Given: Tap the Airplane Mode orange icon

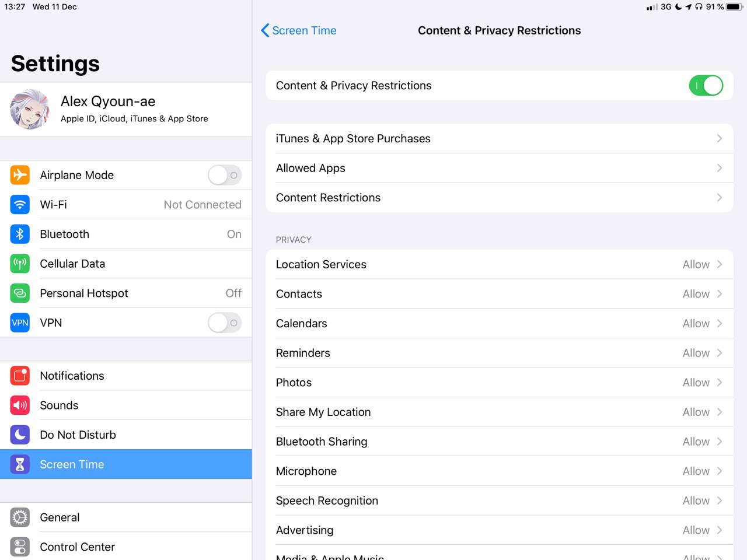Looking at the screenshot, I should click(x=20, y=175).
